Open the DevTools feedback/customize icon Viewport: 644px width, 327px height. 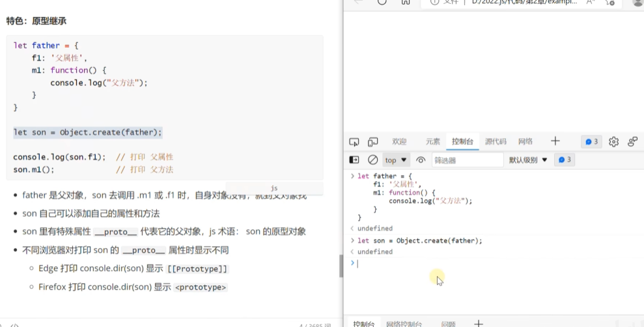[x=632, y=142]
